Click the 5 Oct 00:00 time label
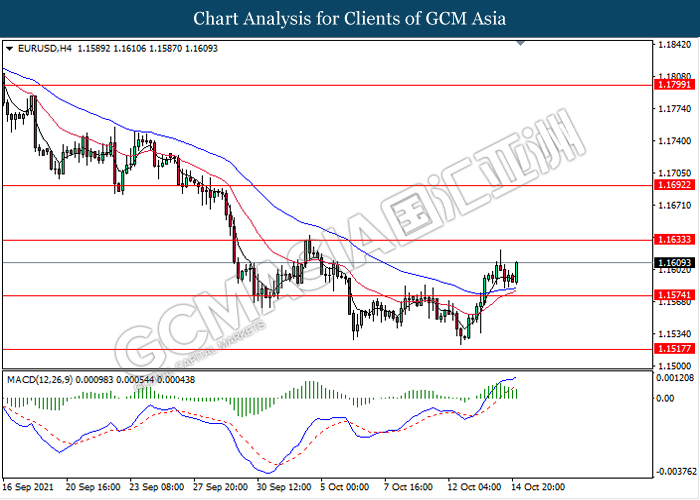Image resolution: width=700 pixels, height=500 pixels. (345, 487)
